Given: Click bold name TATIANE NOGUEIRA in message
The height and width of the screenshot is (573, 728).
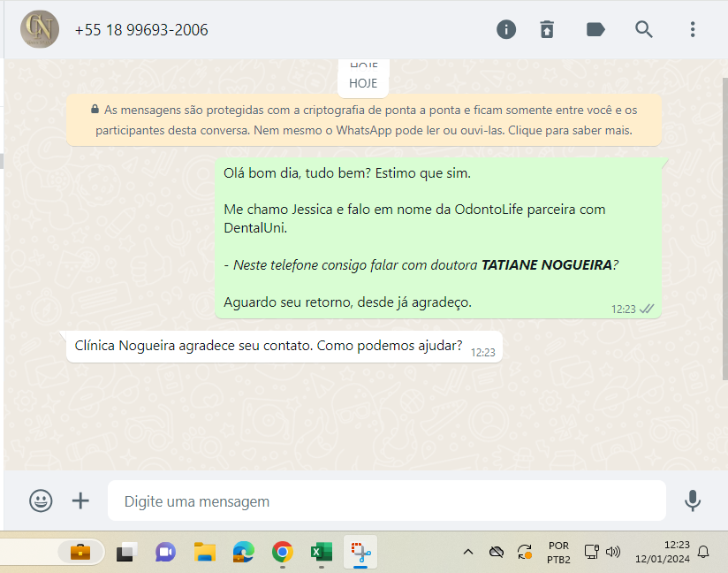Looking at the screenshot, I should click(x=547, y=265).
